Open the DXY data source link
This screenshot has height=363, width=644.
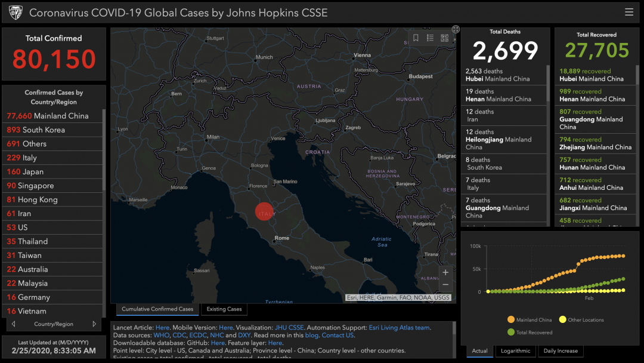[x=244, y=336]
